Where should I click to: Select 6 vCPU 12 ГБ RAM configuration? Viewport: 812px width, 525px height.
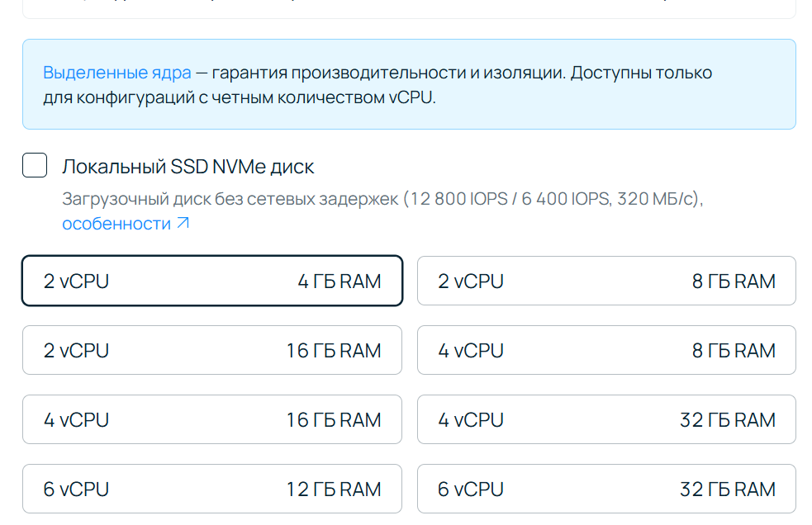(x=212, y=489)
